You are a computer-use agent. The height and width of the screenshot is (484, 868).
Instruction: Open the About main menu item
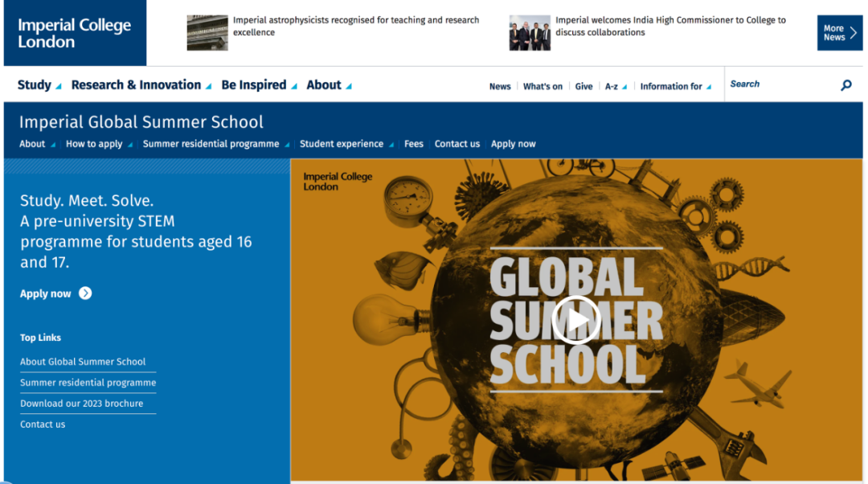324,84
